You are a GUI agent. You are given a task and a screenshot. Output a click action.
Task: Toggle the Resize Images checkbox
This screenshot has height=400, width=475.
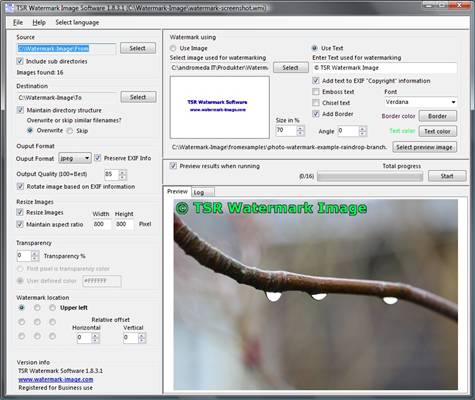pyautogui.click(x=20, y=212)
